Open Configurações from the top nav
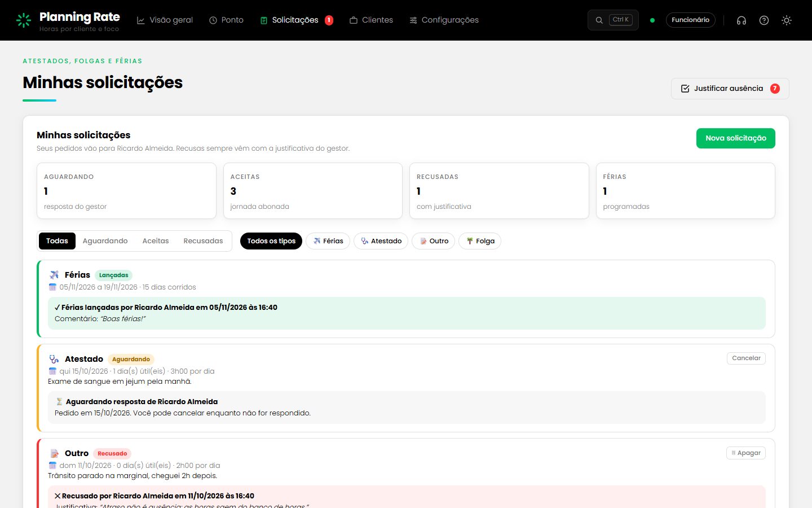Image resolution: width=812 pixels, height=508 pixels. 444,20
